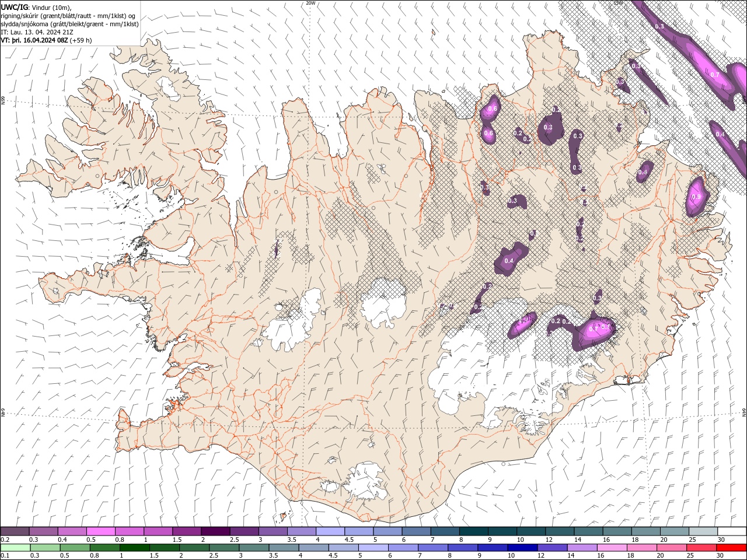Click the 'UWC/IG: Vindur (10m)' title text
Viewport: 747px width, 560px height.
pos(36,7)
